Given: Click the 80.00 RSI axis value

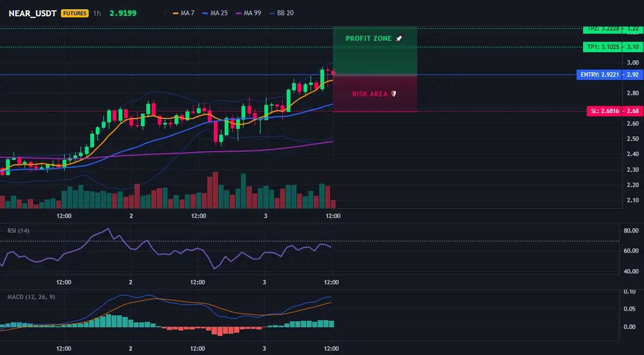Looking at the screenshot, I should 631,231.
